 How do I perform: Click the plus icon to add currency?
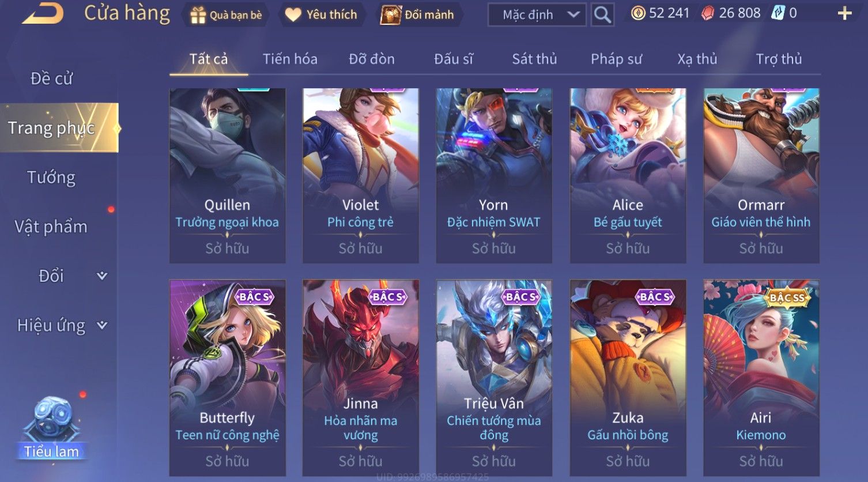(x=844, y=13)
